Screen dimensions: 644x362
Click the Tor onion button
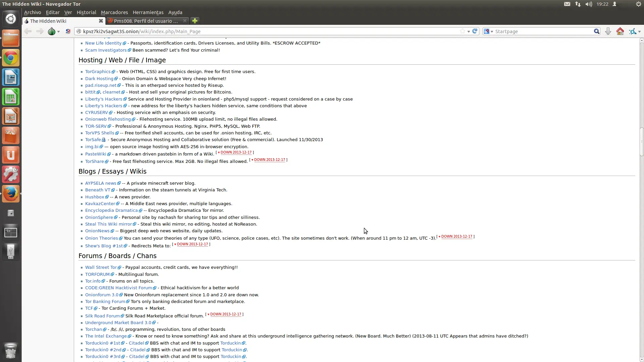point(52,32)
